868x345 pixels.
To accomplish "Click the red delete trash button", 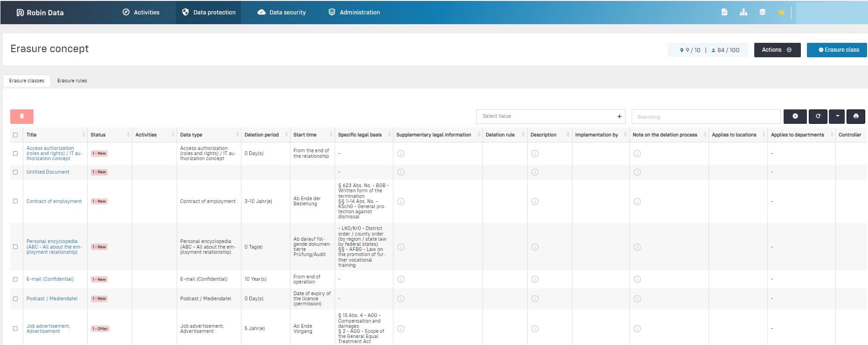I will (21, 116).
